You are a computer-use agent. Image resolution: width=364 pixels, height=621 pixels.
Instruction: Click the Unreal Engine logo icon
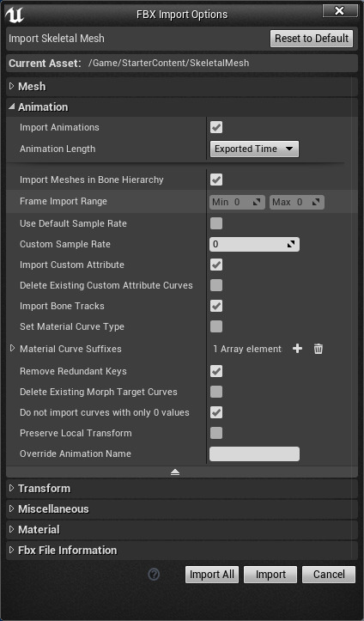15,15
